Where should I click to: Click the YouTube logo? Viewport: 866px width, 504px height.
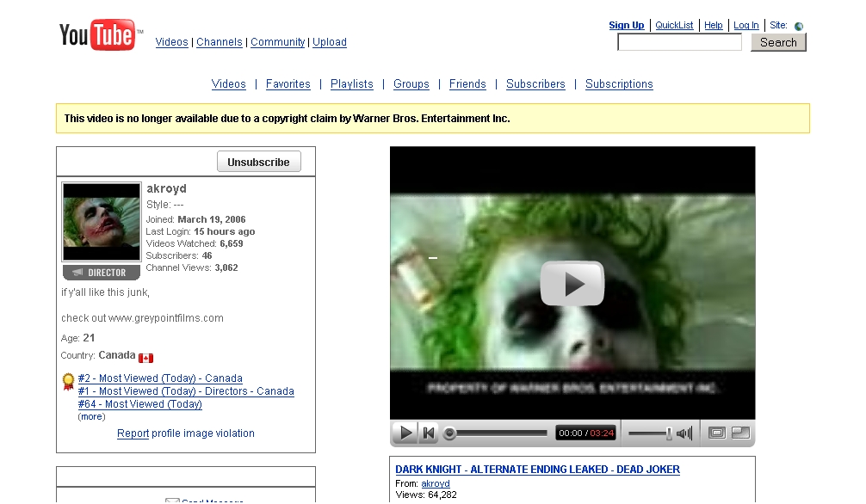tap(101, 34)
